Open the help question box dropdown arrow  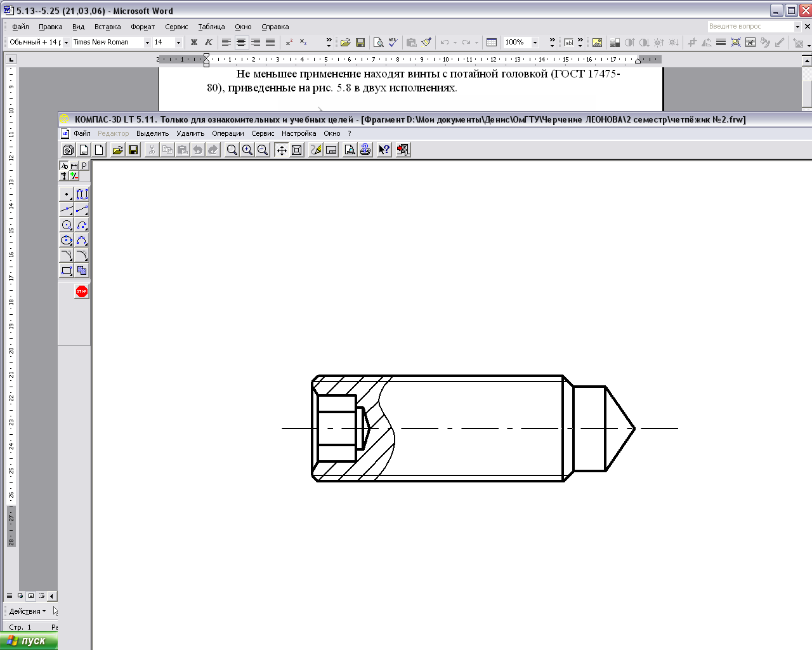click(797, 27)
